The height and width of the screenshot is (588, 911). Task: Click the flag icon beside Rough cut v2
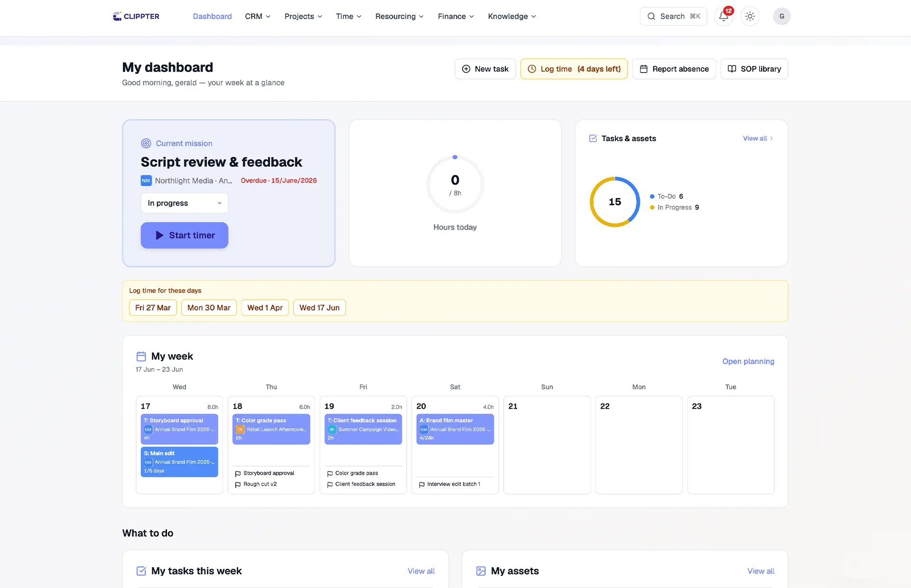pyautogui.click(x=238, y=484)
